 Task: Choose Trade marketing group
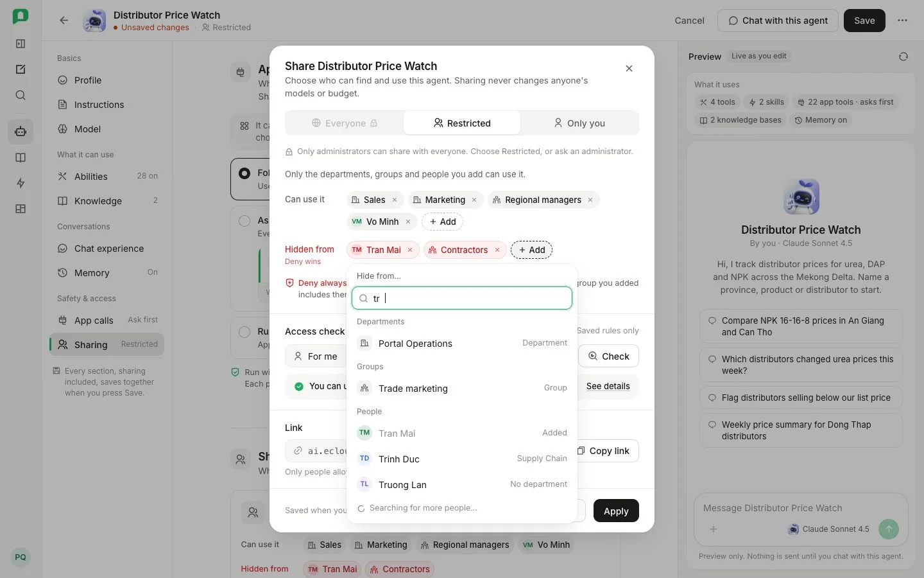coord(462,389)
